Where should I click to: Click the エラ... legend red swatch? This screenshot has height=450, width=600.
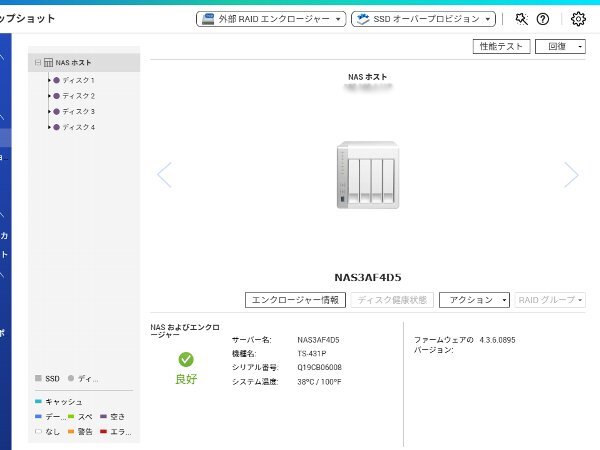point(103,432)
